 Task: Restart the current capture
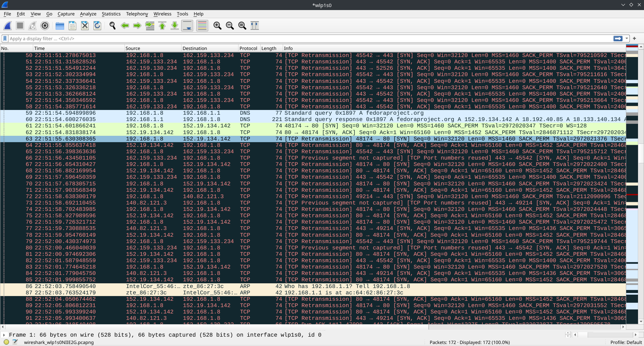pyautogui.click(x=32, y=25)
